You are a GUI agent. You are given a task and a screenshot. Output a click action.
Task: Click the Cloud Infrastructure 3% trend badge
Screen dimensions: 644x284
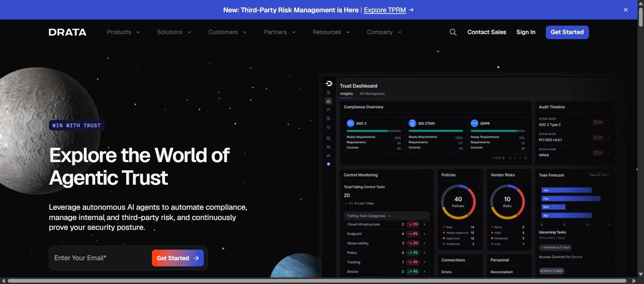click(x=413, y=224)
